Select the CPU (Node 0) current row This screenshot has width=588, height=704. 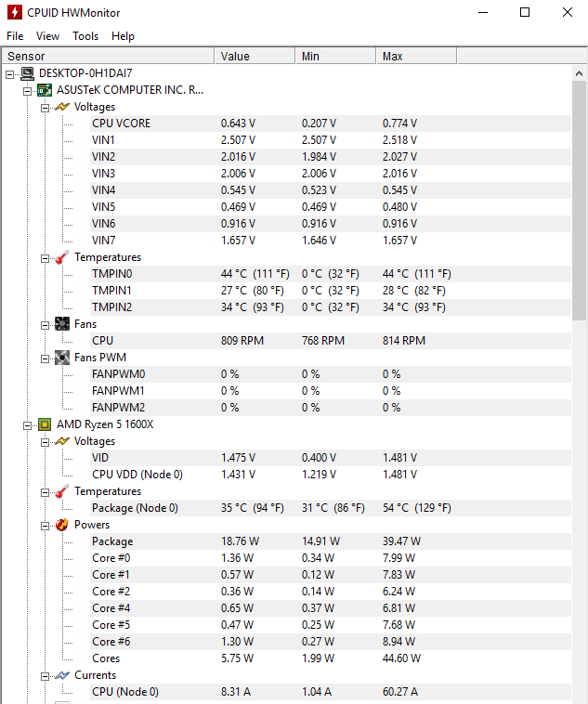(331, 692)
